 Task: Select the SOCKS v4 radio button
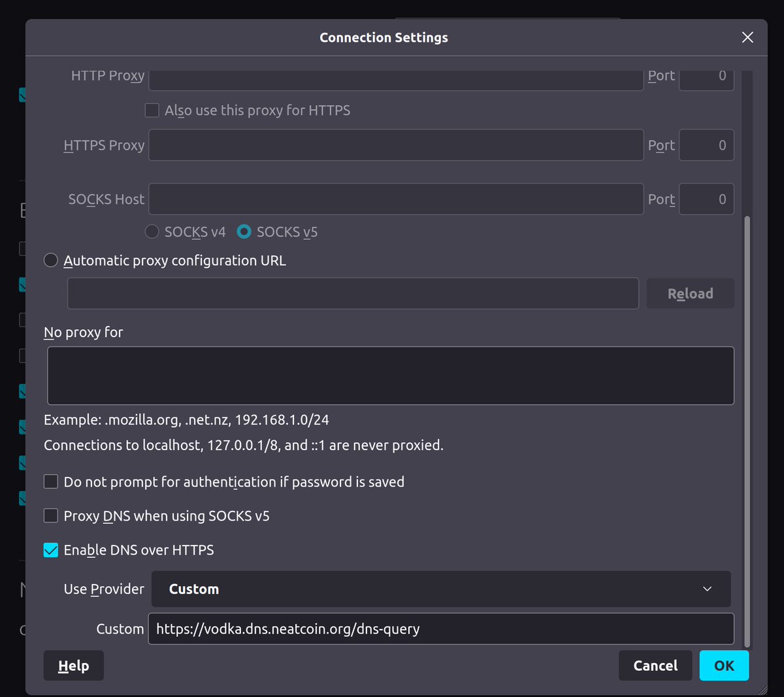(x=152, y=232)
